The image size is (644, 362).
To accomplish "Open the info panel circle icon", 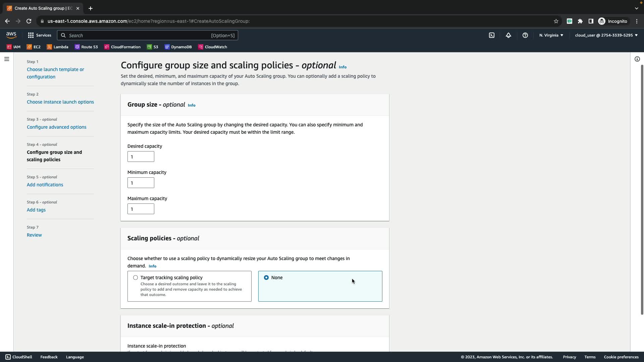I will [x=637, y=59].
